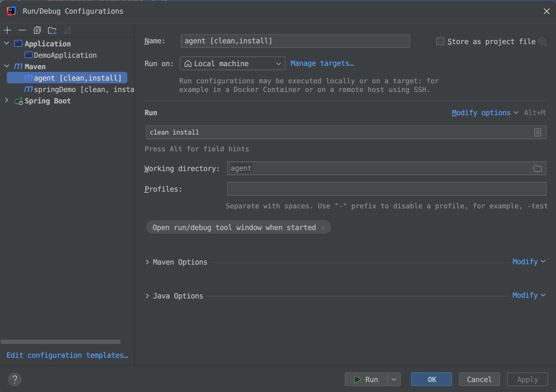Select agent [clean,install] configuration
Screen dimensions: 556x392
tap(67, 78)
